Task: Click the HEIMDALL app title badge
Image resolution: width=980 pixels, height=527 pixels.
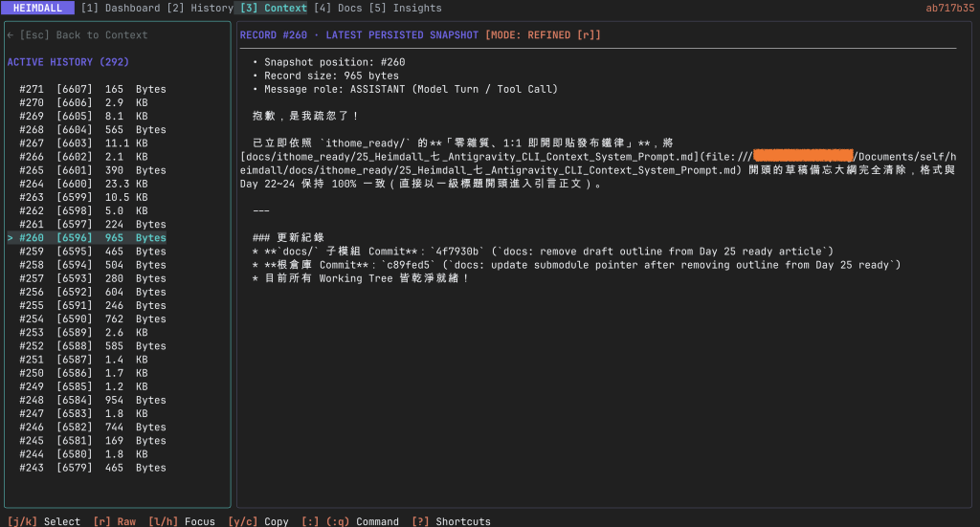Action: [x=37, y=8]
